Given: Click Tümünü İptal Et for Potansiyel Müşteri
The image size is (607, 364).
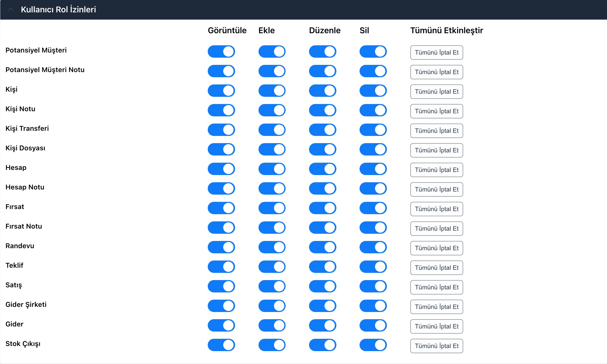Looking at the screenshot, I should click(x=437, y=53).
